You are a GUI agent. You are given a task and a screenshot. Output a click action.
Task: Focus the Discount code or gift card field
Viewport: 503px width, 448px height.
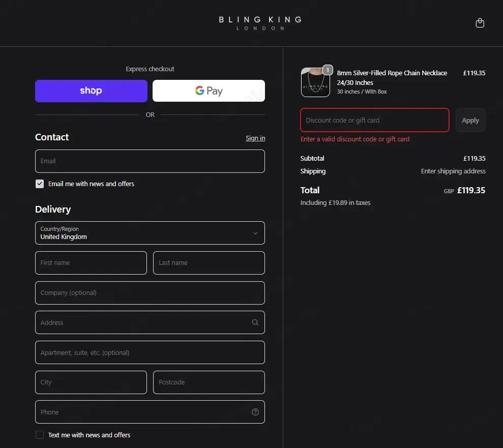click(375, 120)
